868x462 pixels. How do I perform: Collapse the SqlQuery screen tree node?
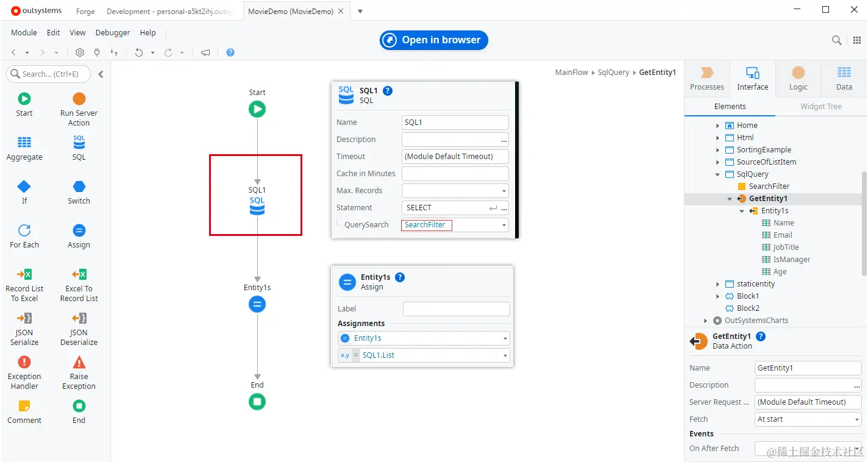click(x=718, y=174)
